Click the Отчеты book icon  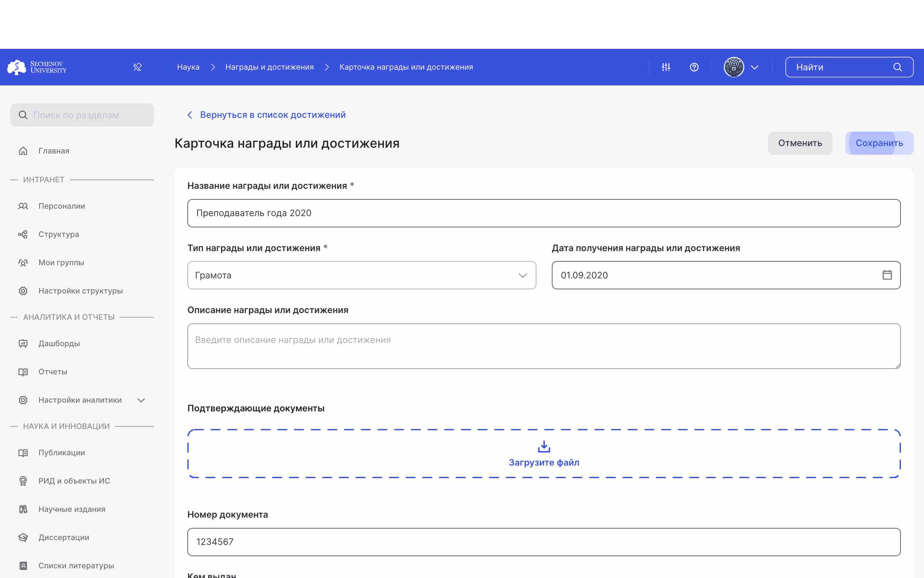(x=23, y=372)
